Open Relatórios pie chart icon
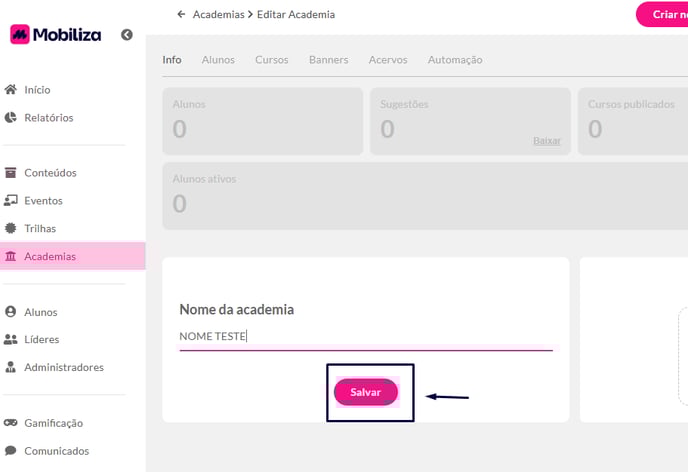688x472 pixels. 11,117
